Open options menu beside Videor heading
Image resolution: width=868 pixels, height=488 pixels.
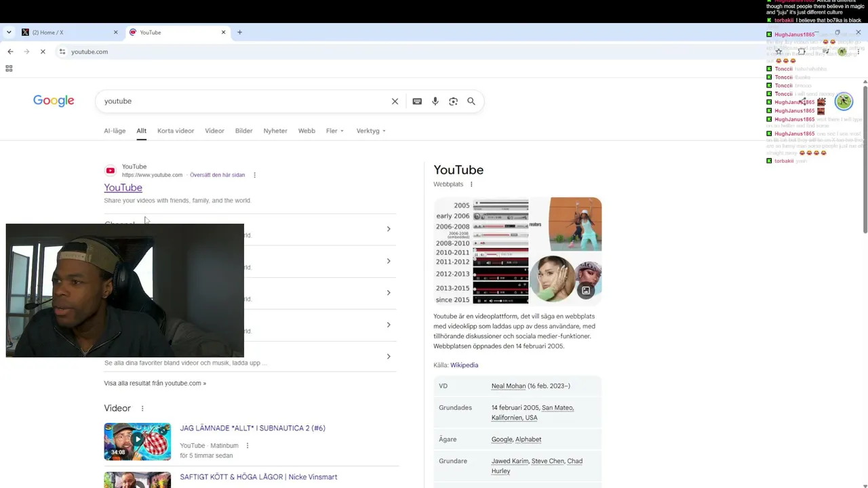coord(142,408)
